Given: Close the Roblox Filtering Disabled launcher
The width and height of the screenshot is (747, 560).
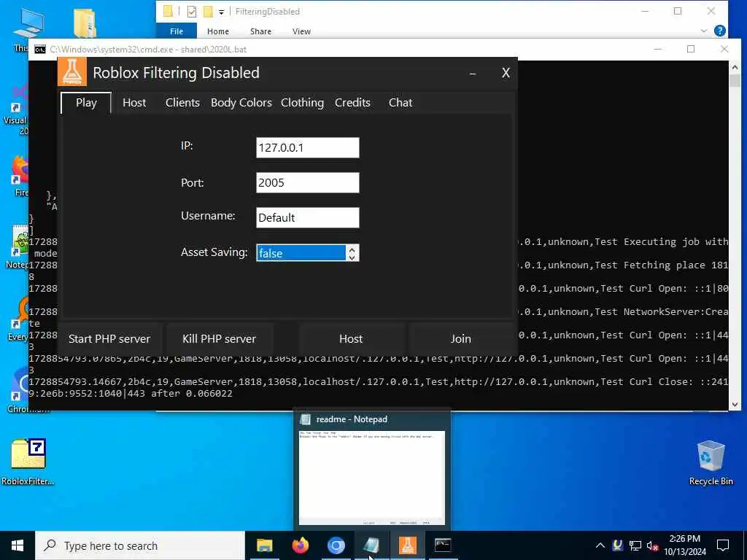Looking at the screenshot, I should pos(506,73).
